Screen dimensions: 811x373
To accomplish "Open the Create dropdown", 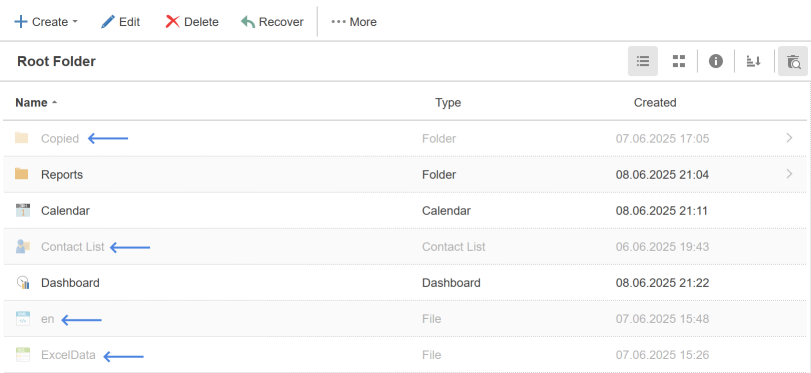I will click(46, 22).
